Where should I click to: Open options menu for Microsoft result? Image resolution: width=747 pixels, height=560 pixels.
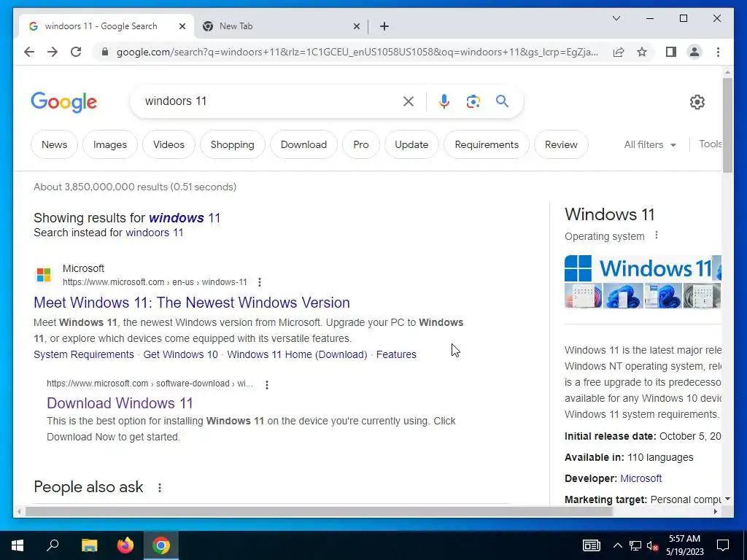260,282
